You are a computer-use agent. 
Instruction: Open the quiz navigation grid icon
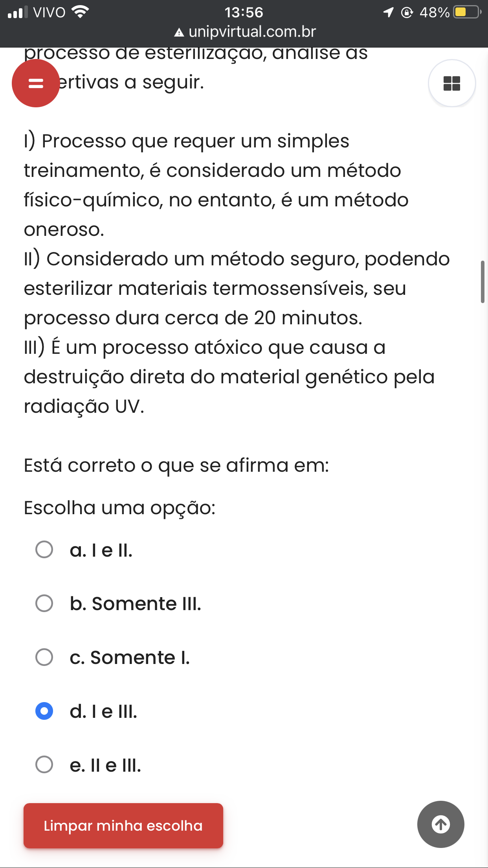[452, 83]
